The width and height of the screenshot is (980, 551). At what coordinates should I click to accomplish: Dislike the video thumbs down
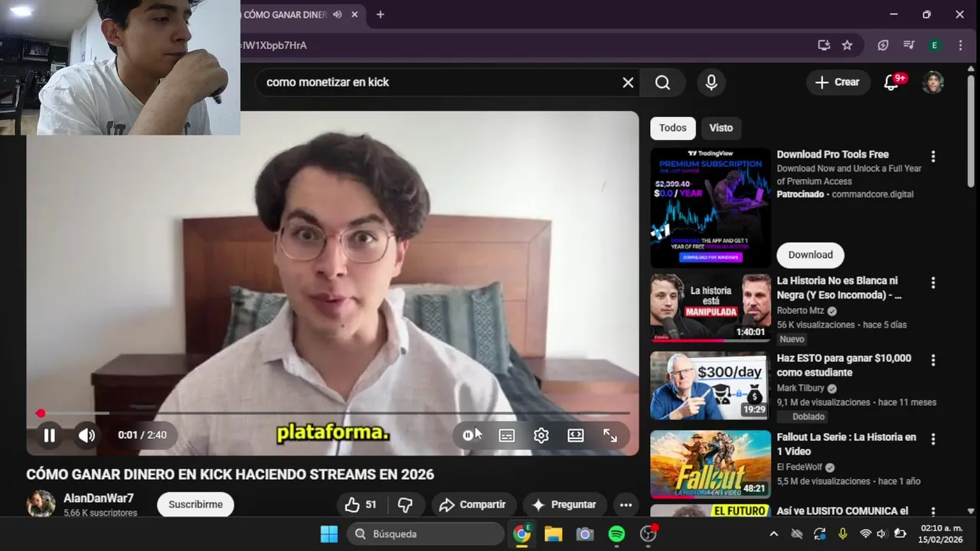click(406, 504)
